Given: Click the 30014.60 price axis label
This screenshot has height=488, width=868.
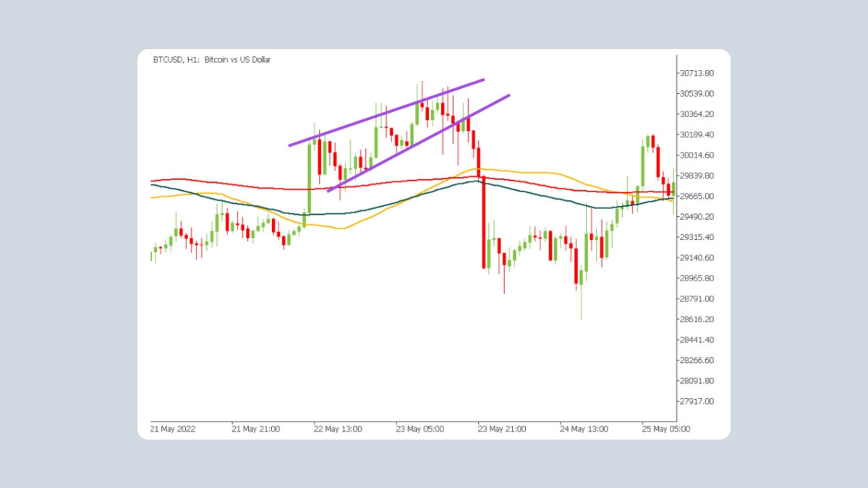Looking at the screenshot, I should click(x=697, y=155).
